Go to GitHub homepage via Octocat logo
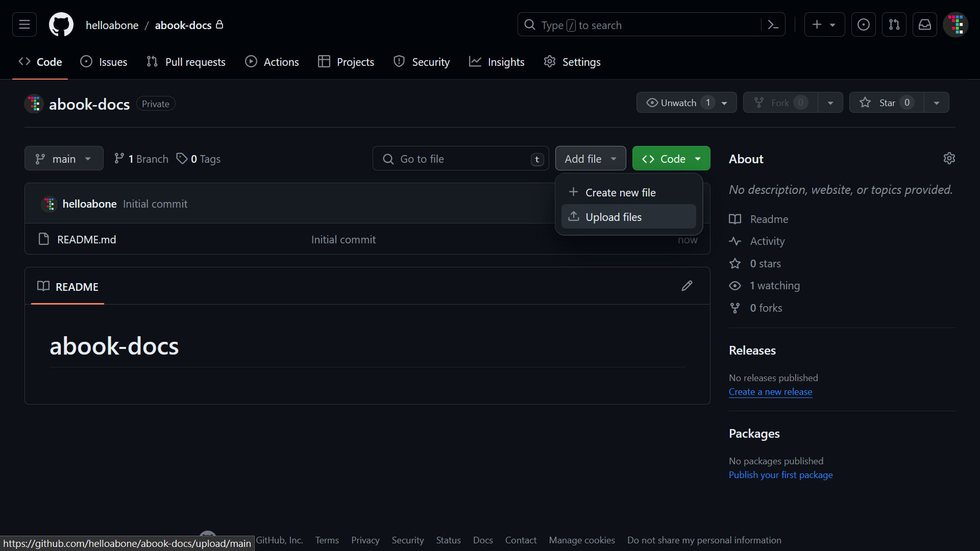Screen dimensions: 980x551 (x=61, y=24)
